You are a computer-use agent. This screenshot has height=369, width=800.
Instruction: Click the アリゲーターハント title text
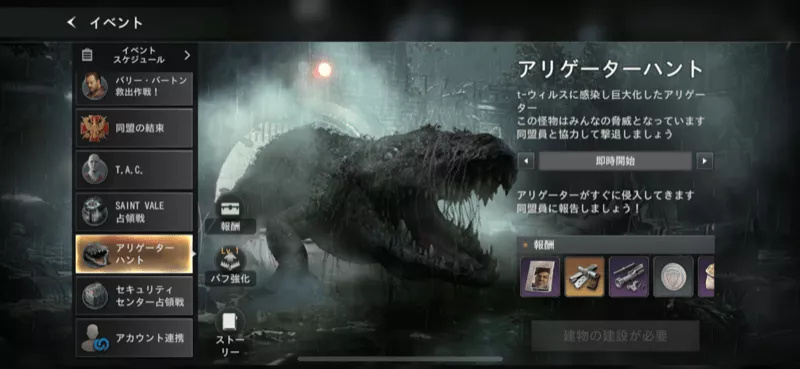coord(611,69)
